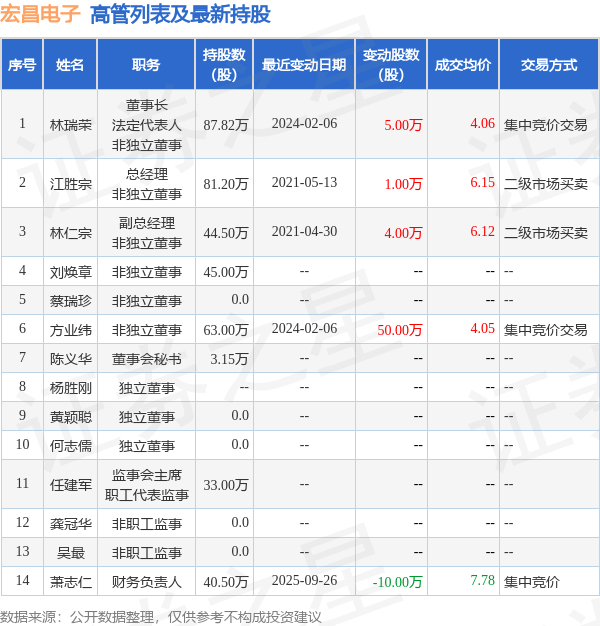This screenshot has height=626, width=600.
Task: Click the 姓名 column header
Action: (70, 65)
